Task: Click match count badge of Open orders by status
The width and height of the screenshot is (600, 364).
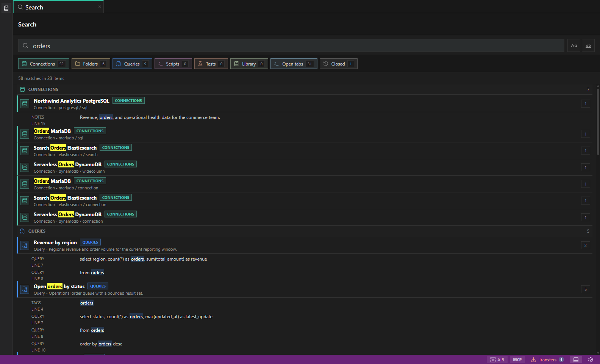Action: [x=585, y=289]
